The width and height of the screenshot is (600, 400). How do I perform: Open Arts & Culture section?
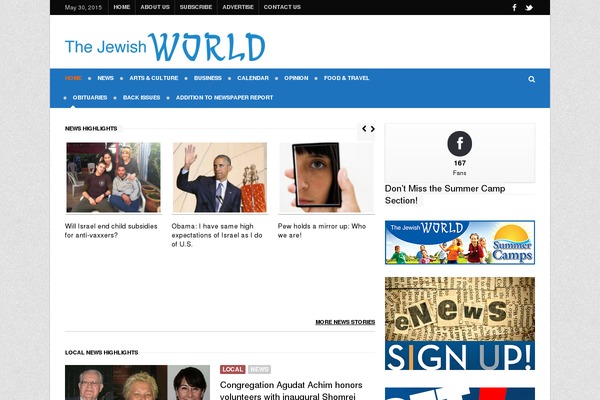click(x=153, y=78)
